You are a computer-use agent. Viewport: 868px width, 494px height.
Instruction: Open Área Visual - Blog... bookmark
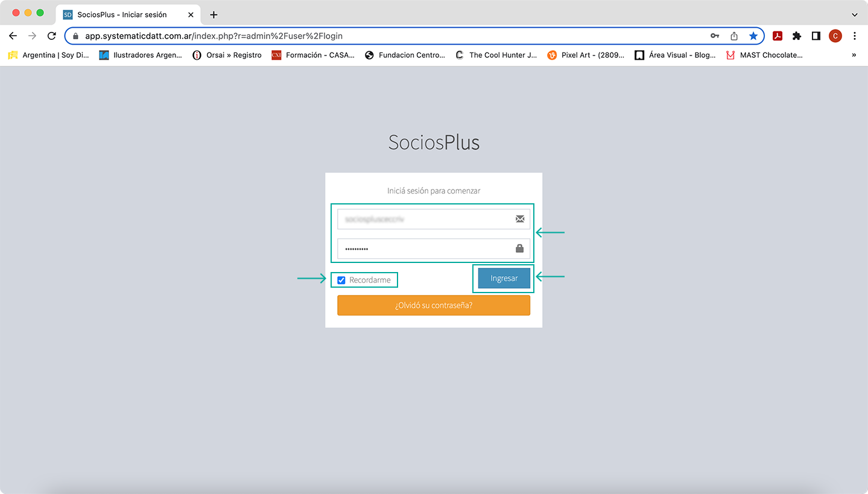pos(676,55)
